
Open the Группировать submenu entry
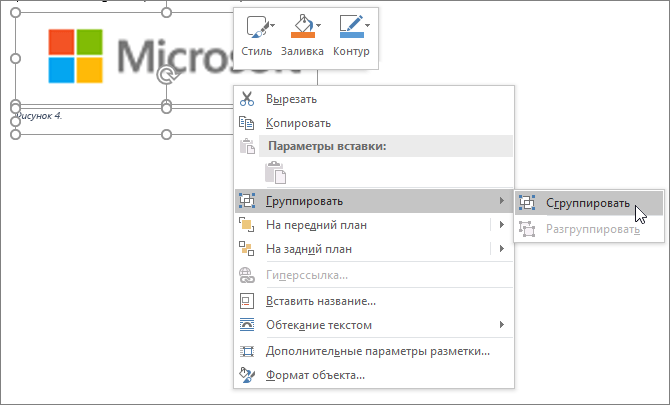point(374,201)
